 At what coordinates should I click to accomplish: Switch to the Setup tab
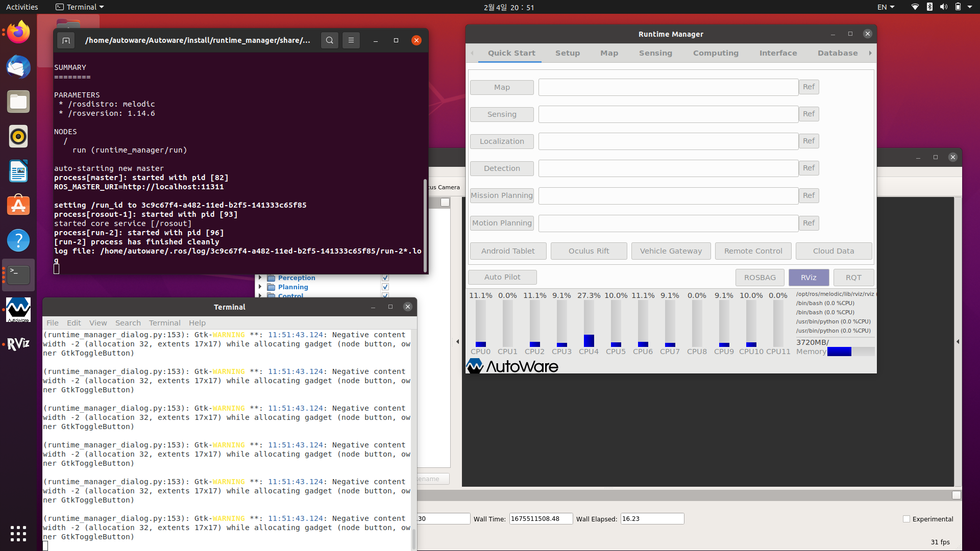(x=568, y=53)
